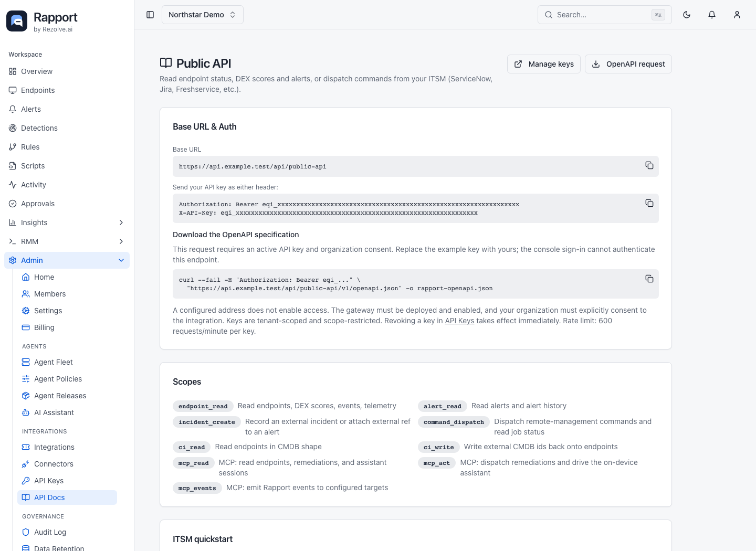Viewport: 756px width, 551px height.
Task: Expand the RMM submenu chevron
Action: click(121, 241)
